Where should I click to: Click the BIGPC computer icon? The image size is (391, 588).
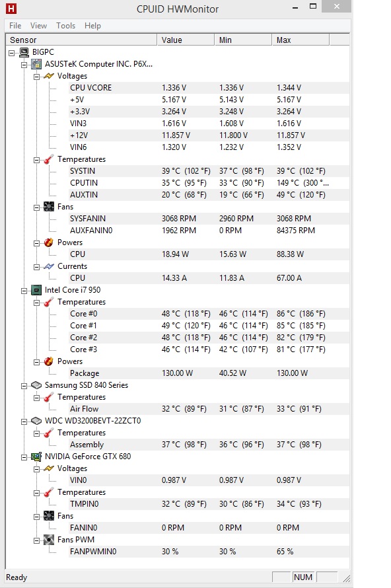pos(24,52)
